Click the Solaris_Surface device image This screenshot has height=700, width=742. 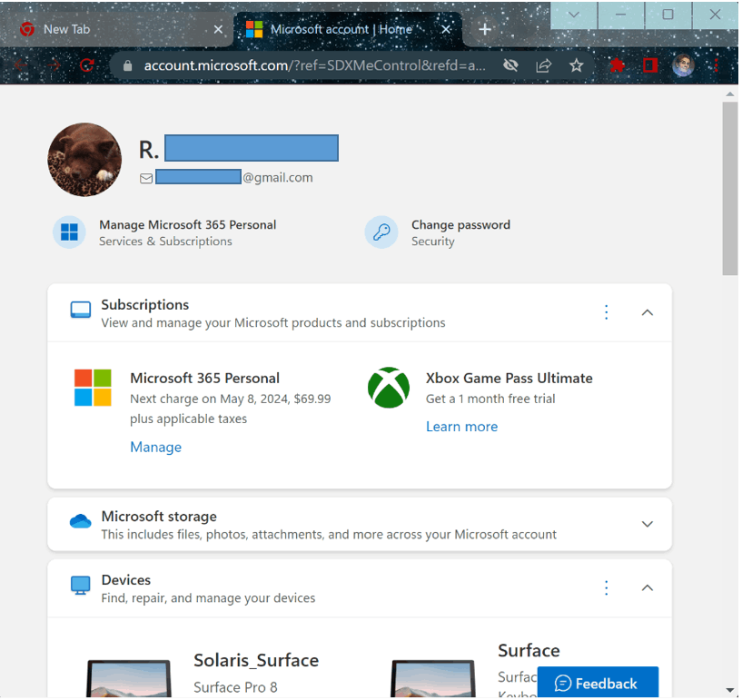129,679
